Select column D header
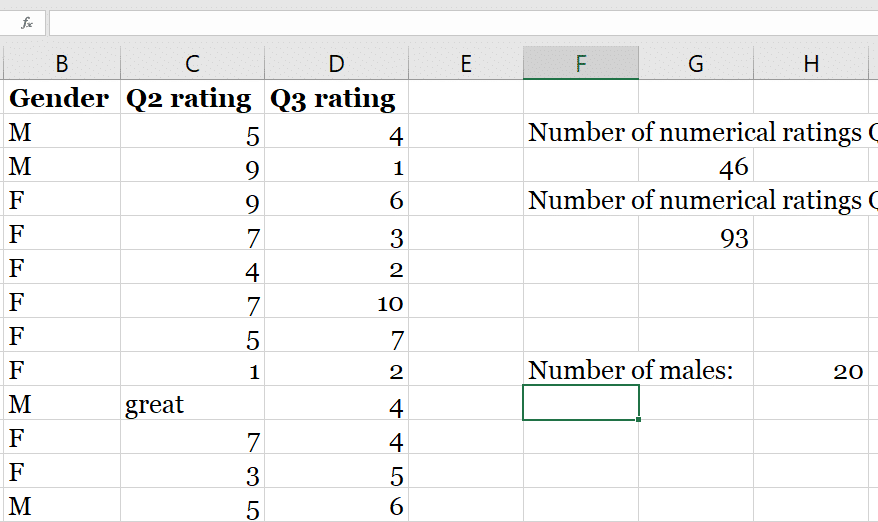Screen dimensions: 878x522 tap(337, 63)
